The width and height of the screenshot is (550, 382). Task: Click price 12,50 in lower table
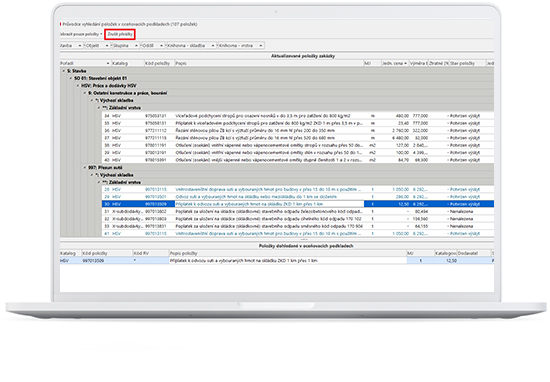451,261
